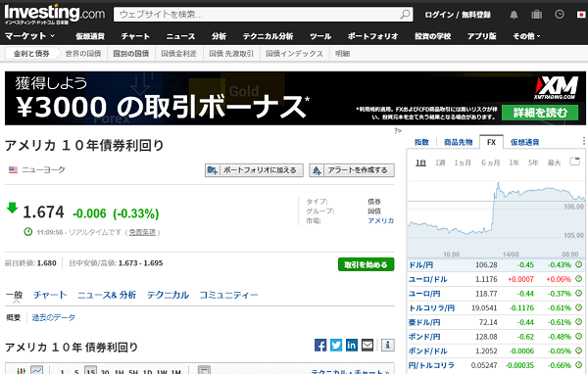Click ポートフォリオに加える button
Viewport: 588px width, 374px height.
pos(254,170)
